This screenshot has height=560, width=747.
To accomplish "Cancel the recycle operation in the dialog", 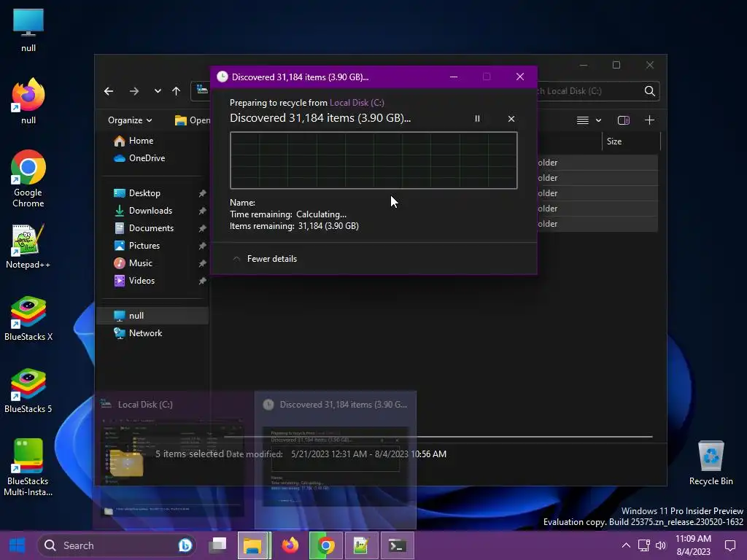I will pyautogui.click(x=511, y=119).
